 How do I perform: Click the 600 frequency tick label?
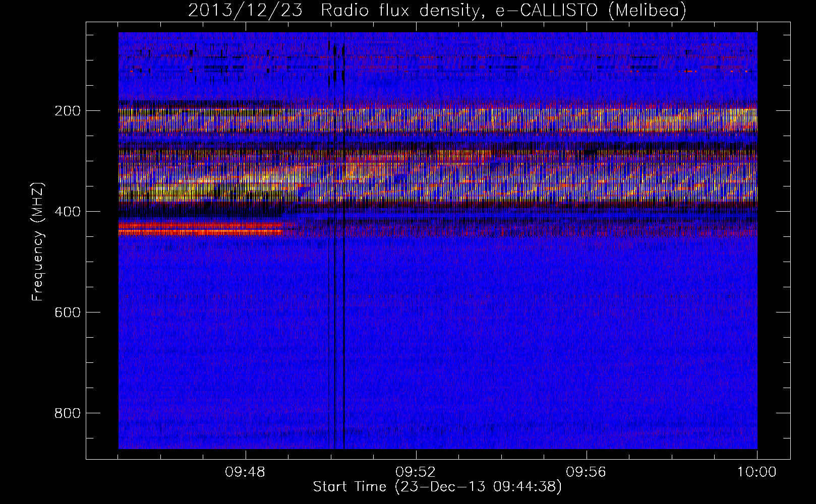click(x=68, y=312)
